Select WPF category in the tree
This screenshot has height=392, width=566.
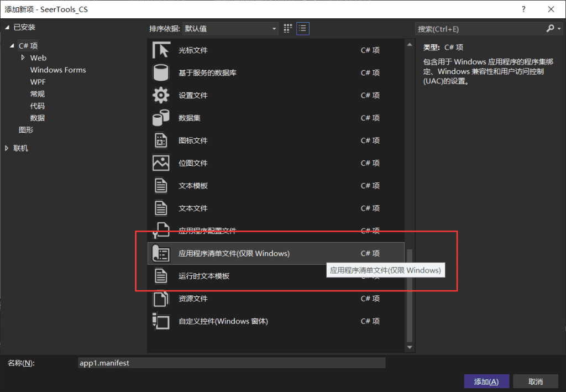pos(38,82)
